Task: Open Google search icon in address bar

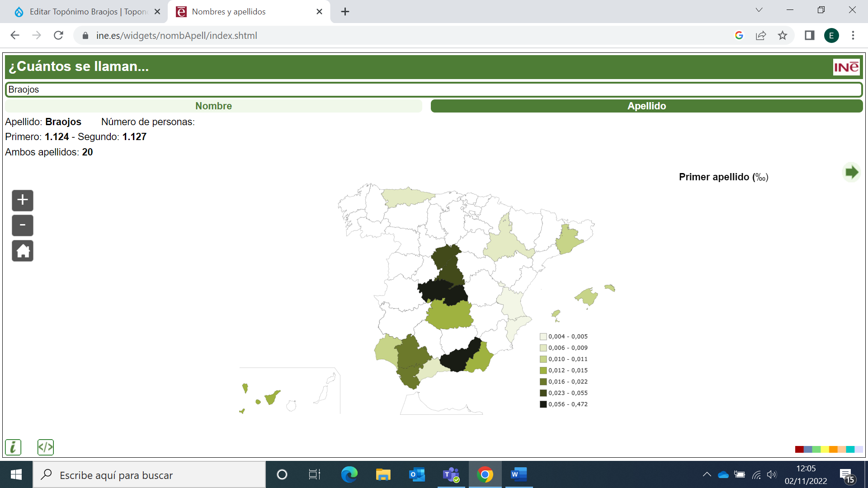Action: click(x=739, y=35)
